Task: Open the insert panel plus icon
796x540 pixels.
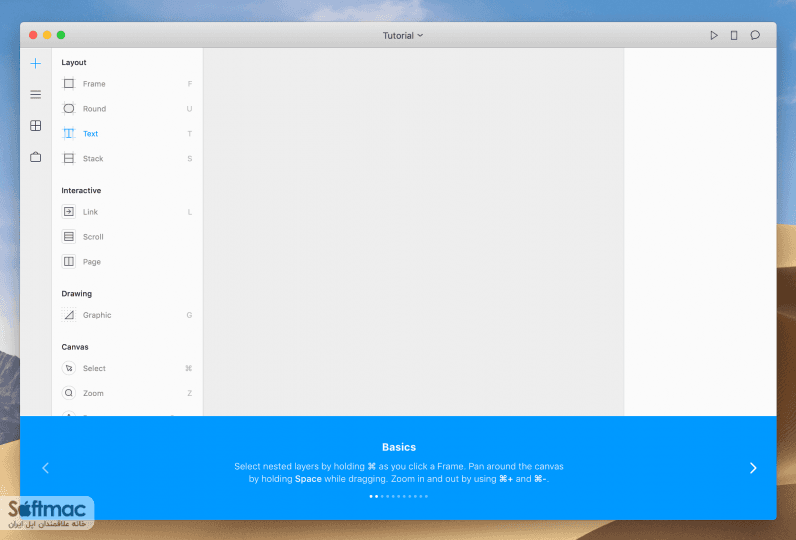Action: coord(36,63)
